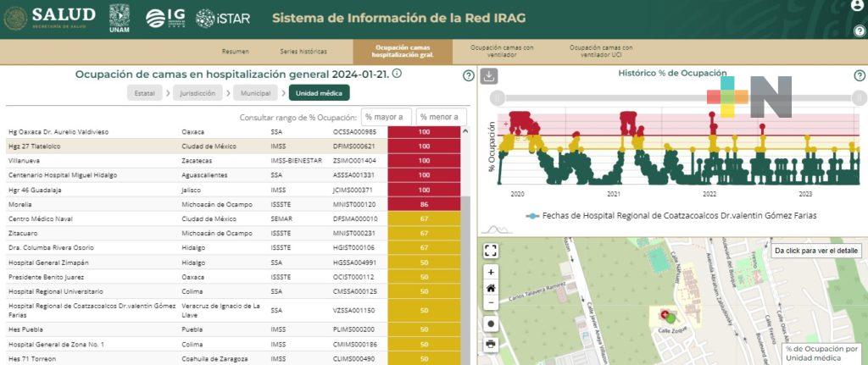
Task: Click the left handle of the date range slider
Action: (497, 98)
